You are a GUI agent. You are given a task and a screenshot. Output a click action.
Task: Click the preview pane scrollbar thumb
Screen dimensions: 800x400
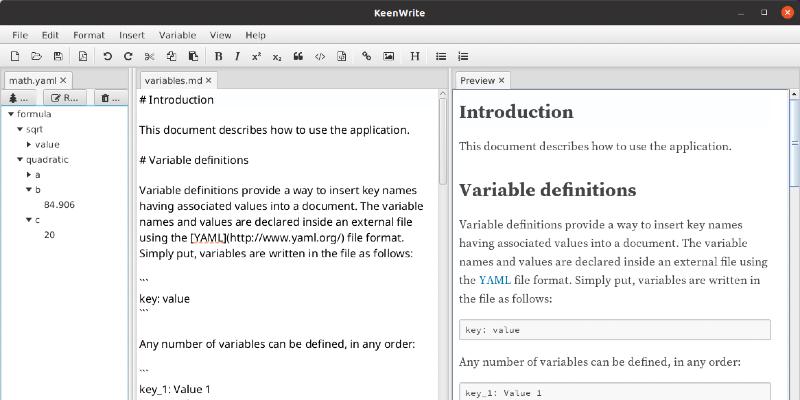[795, 143]
